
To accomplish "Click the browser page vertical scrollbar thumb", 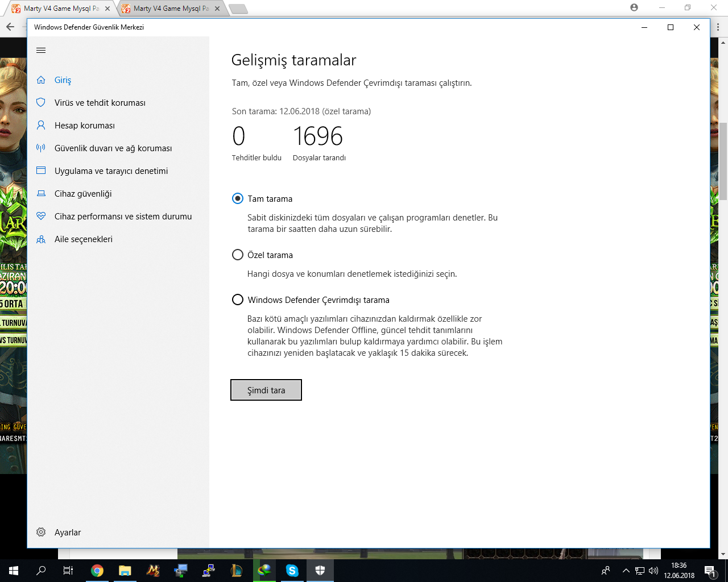I will click(x=723, y=161).
